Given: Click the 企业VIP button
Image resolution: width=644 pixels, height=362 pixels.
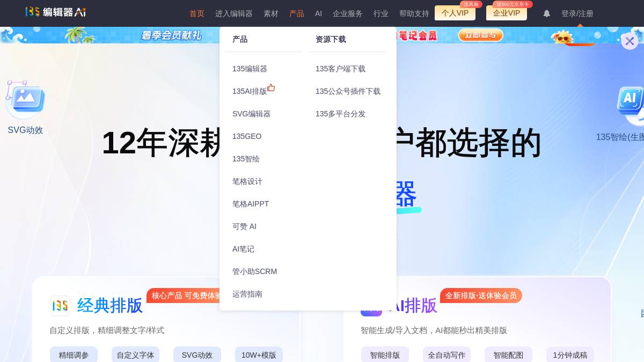Looking at the screenshot, I should (507, 13).
